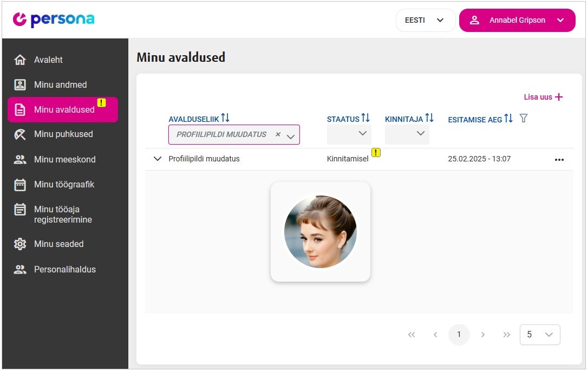Open rows per page dropdown showing 5
This screenshot has height=371, width=588.
(x=540, y=335)
